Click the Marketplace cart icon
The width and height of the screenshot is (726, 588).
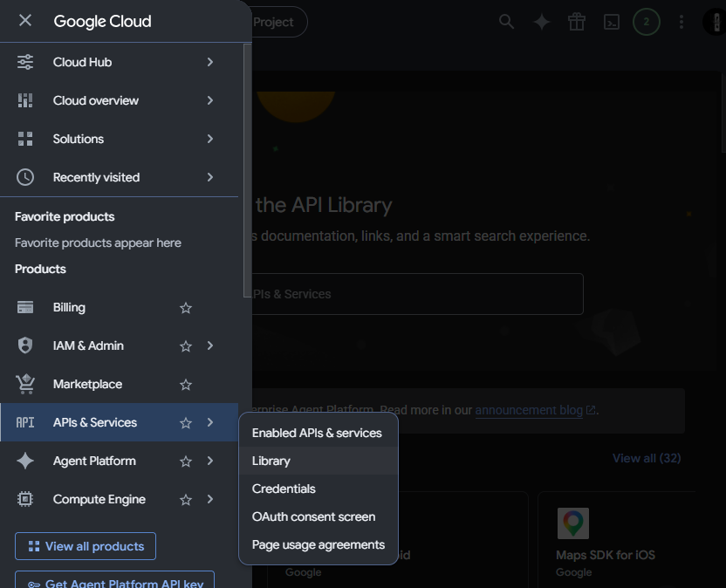(25, 384)
